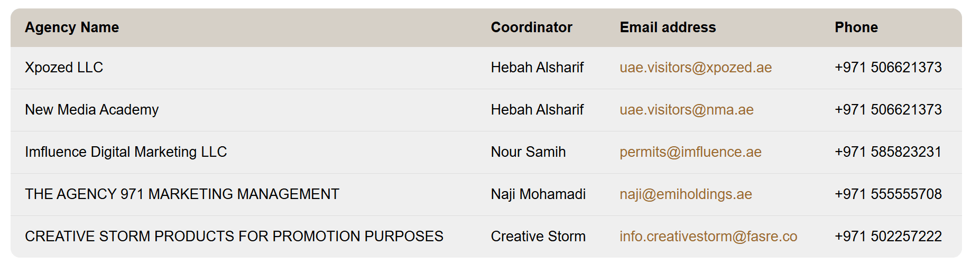Viewport: 980px width, 274px height.
Task: Click phone number +971 555555708
Action: click(x=888, y=194)
